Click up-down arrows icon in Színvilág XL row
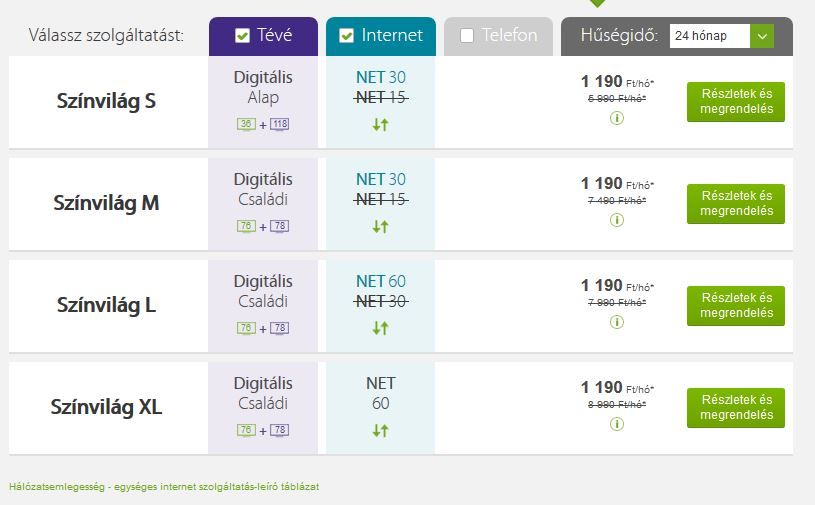This screenshot has height=505, width=815. point(380,430)
